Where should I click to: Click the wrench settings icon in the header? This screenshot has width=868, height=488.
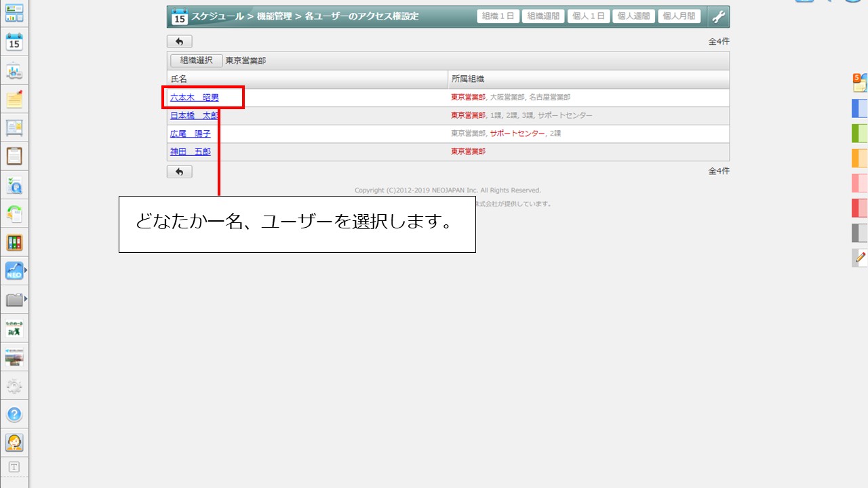click(718, 16)
